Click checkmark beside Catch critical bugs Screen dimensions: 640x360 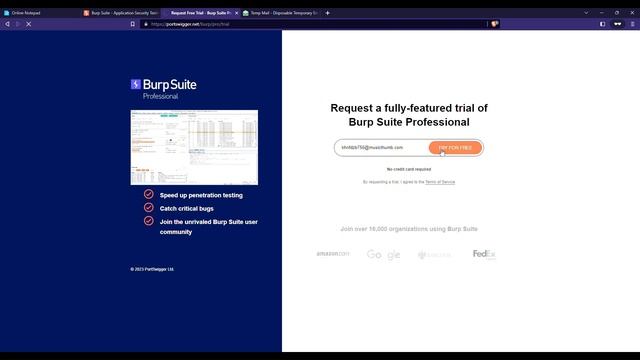click(149, 207)
